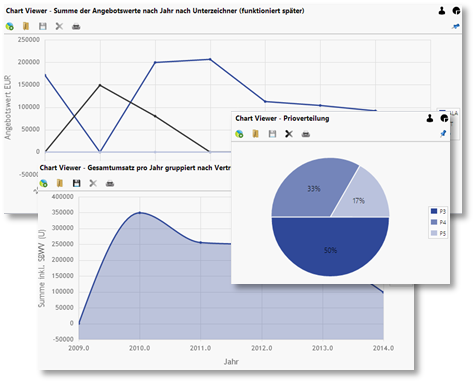Viewport: 475px width, 383px height.
Task: Toggle P3 legend entry in pie chart
Action: coord(438,211)
